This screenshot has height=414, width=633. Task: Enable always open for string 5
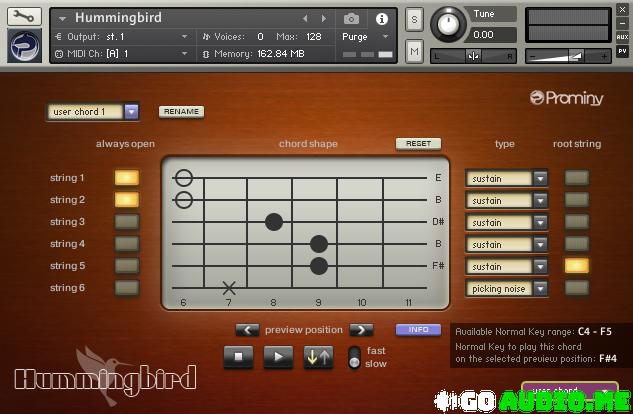(127, 266)
